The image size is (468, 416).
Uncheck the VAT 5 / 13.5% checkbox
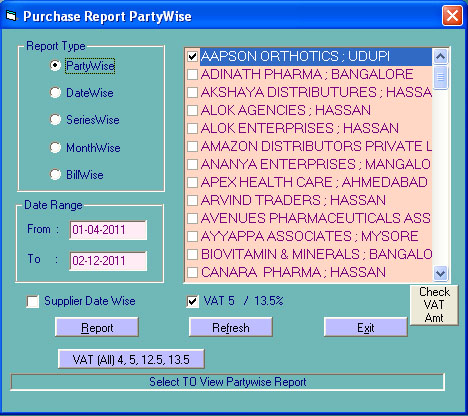pos(192,301)
